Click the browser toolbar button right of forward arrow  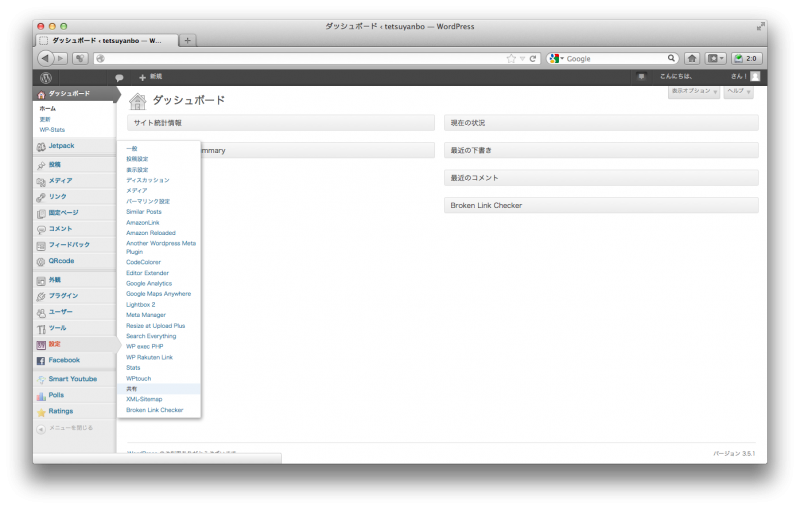pyautogui.click(x=80, y=58)
